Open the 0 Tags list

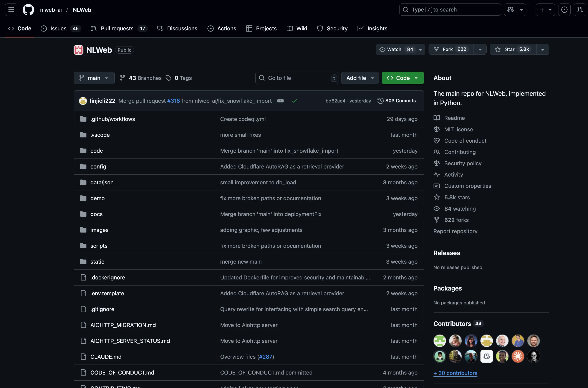[x=179, y=78]
